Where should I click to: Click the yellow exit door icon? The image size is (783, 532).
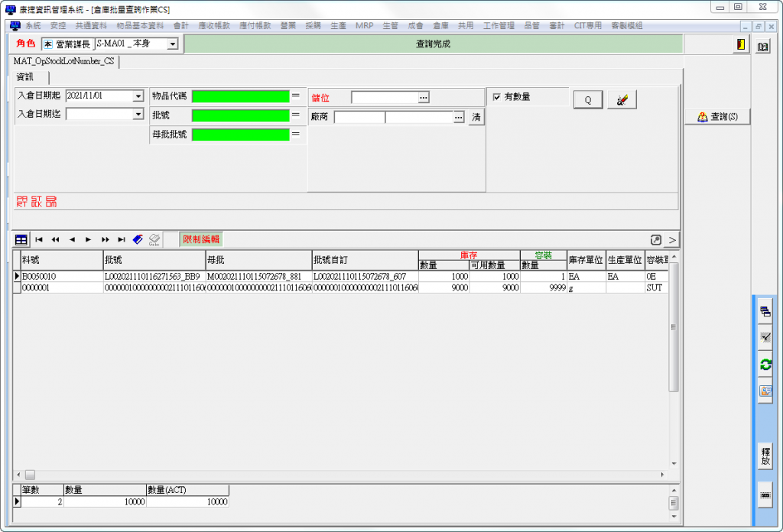740,44
